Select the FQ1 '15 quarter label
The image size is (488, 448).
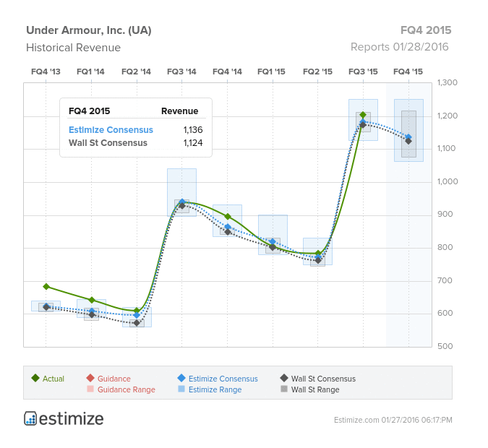[271, 72]
